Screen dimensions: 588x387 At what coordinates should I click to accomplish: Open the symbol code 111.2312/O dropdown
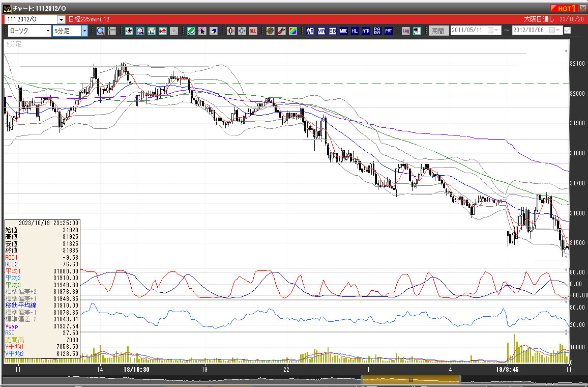click(x=61, y=19)
